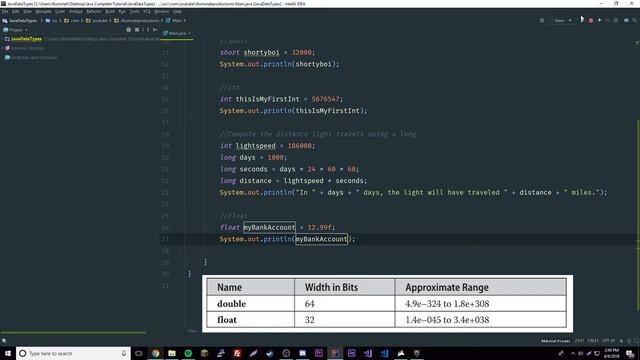Select the Main.java editor tab

tap(177, 33)
